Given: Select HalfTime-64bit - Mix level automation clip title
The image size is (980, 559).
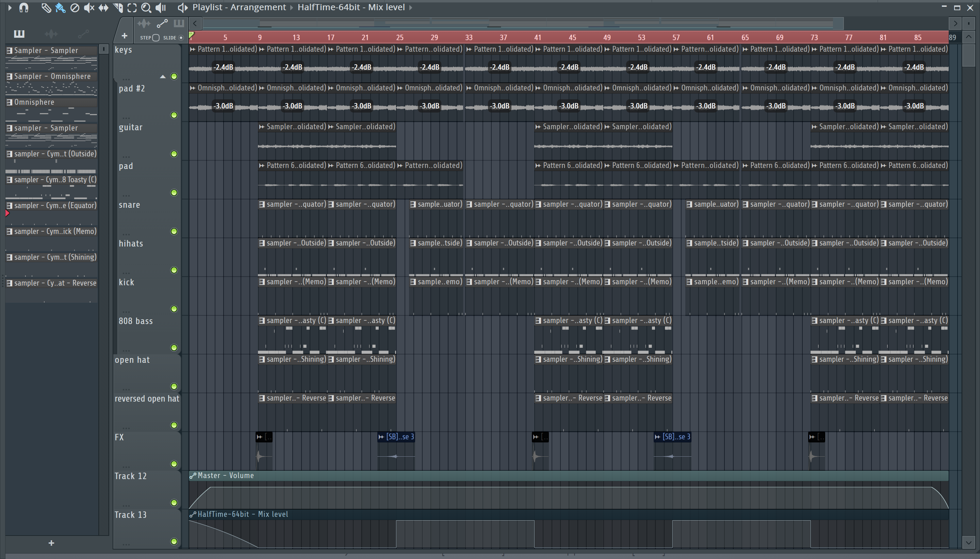Looking at the screenshot, I should 243,514.
